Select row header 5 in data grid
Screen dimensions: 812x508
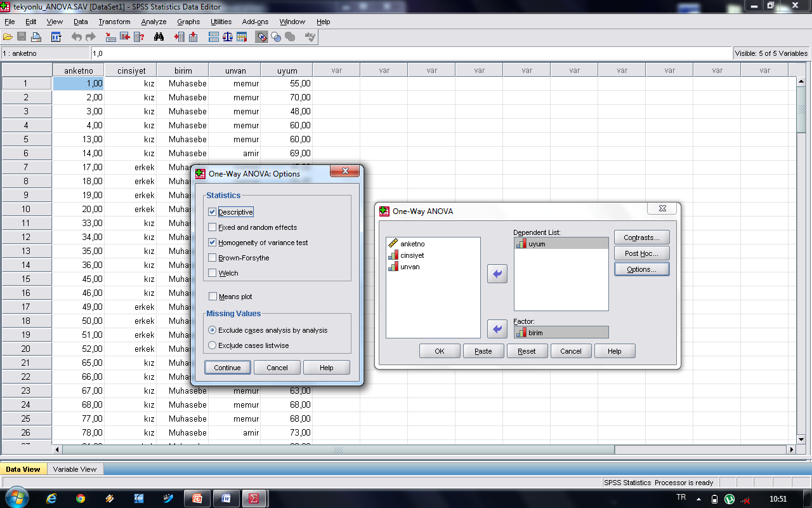(26, 139)
